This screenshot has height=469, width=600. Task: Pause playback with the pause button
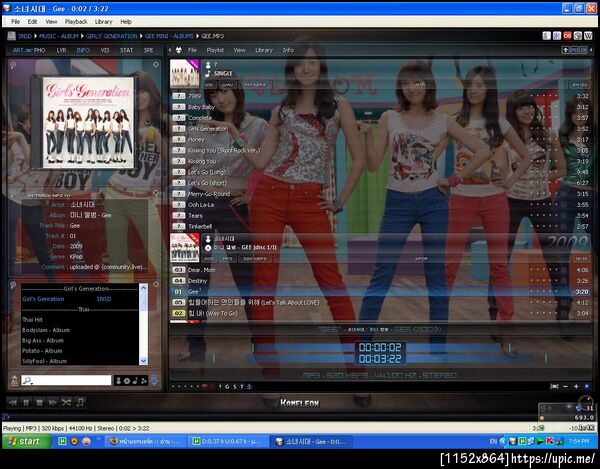(26, 402)
